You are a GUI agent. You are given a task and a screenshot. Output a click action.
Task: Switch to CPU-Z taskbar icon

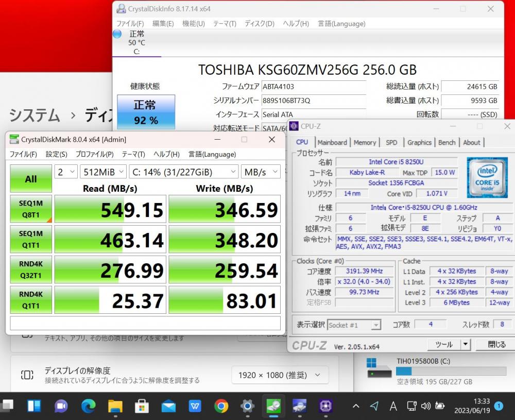point(325,406)
